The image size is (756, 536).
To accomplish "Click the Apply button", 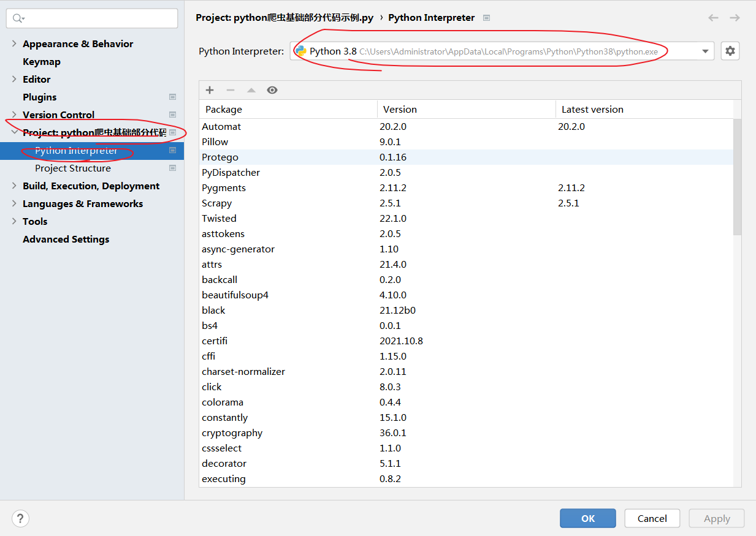I will tap(717, 518).
